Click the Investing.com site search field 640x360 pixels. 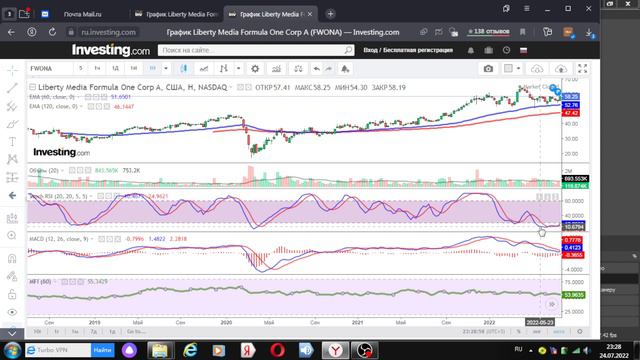tap(256, 50)
